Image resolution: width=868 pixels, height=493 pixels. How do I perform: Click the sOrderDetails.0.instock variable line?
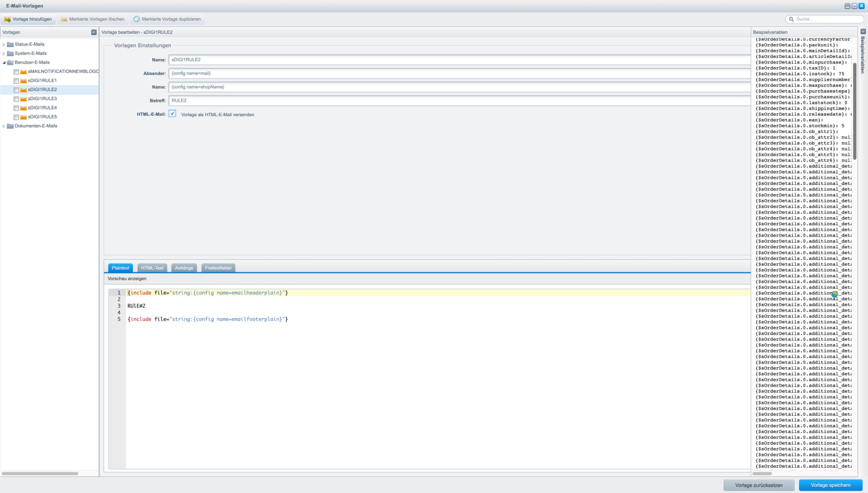coord(800,74)
